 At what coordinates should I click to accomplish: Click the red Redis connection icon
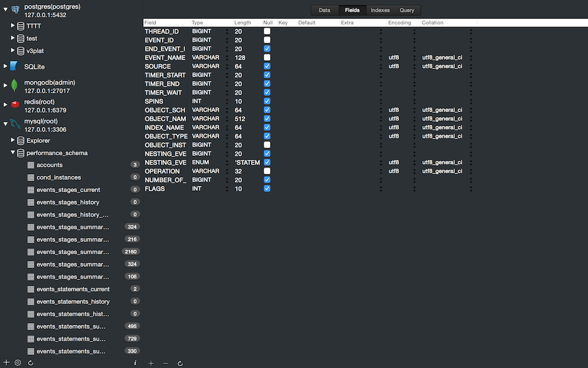pos(15,105)
